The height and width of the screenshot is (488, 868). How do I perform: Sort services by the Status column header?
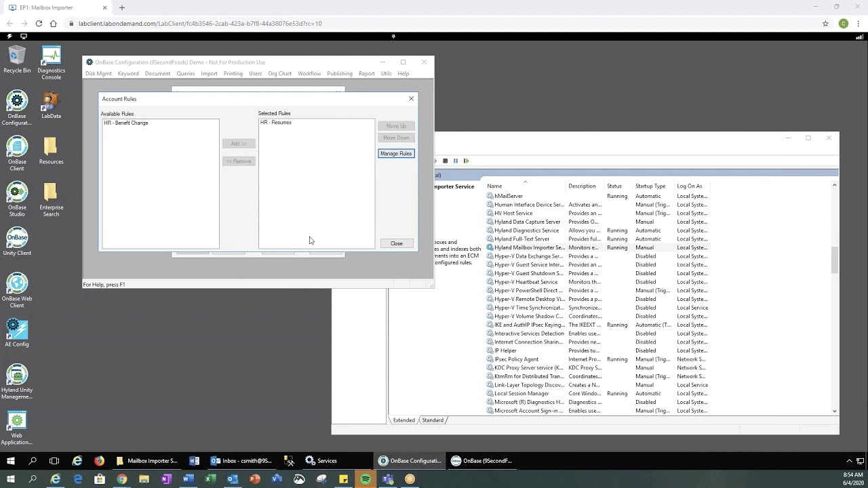(x=619, y=186)
